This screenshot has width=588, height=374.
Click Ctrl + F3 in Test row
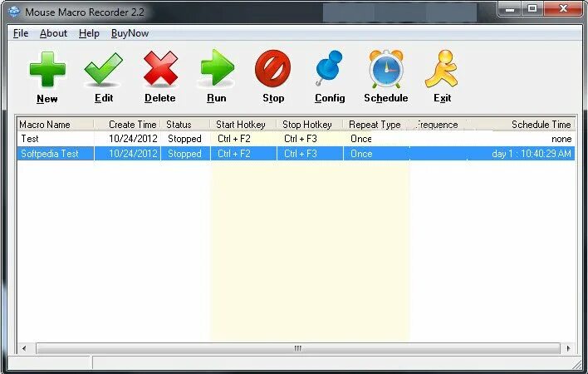pos(301,139)
